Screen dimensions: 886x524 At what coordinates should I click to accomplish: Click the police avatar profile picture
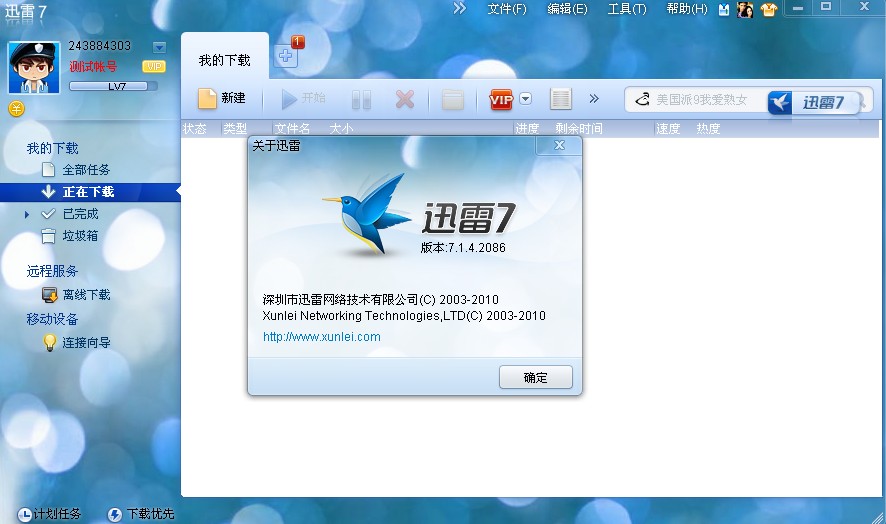(x=34, y=67)
